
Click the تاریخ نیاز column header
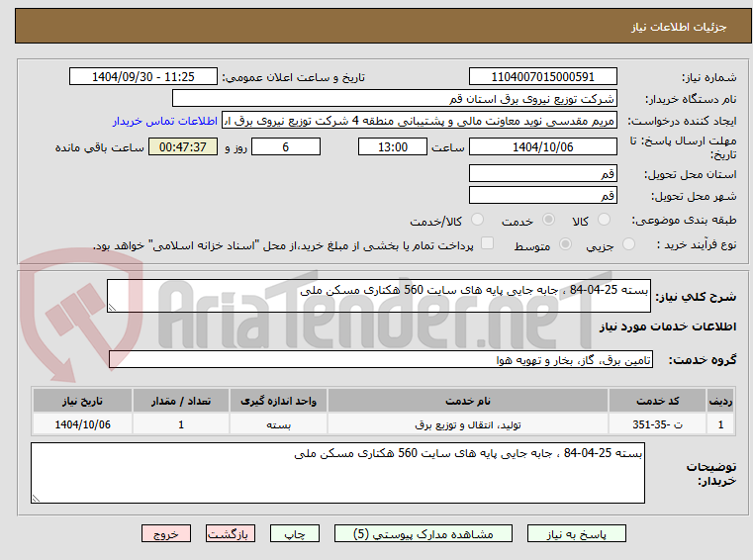pos(82,401)
